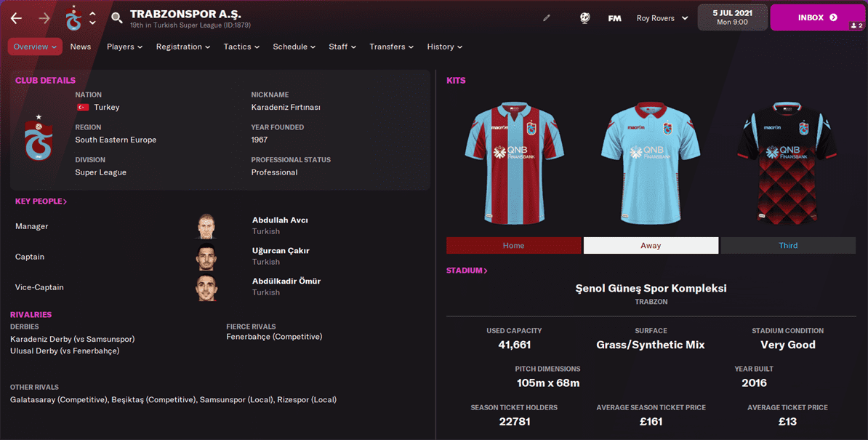Select the Home kit colour tab
Image resolution: width=868 pixels, height=440 pixels.
pyautogui.click(x=514, y=245)
